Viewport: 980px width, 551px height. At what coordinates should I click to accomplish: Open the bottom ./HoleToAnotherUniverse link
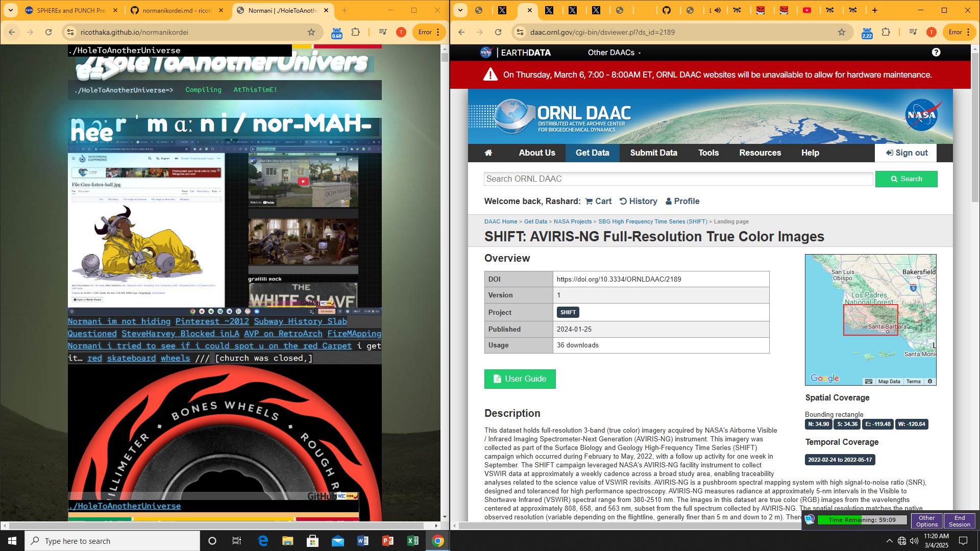[125, 506]
